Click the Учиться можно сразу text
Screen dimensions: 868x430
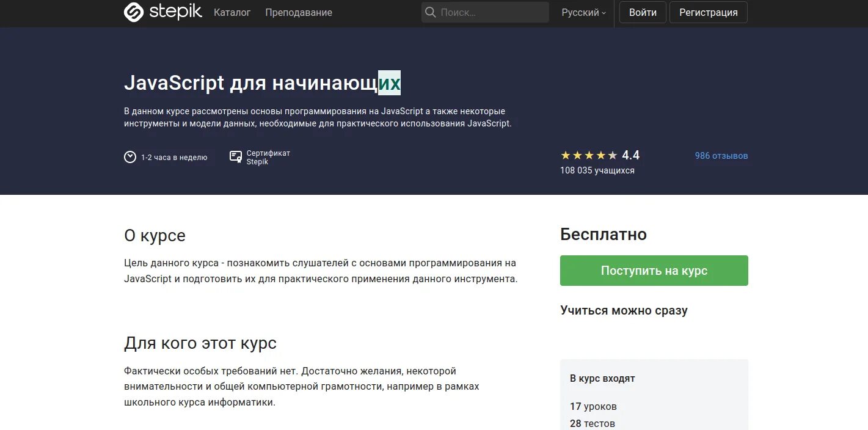[624, 310]
